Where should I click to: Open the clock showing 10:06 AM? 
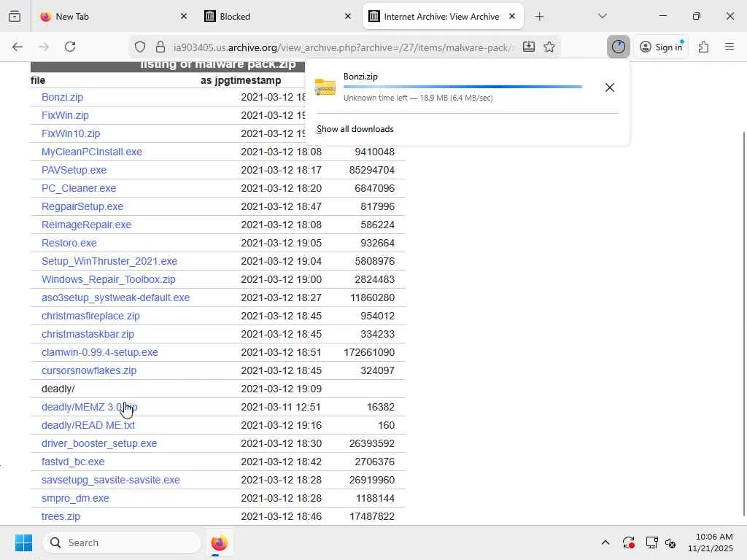point(711,542)
